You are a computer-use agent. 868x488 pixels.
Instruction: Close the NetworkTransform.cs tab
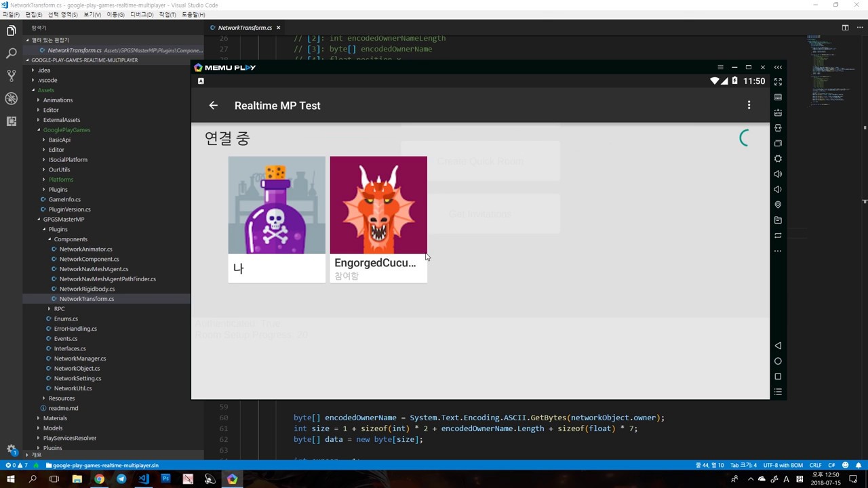coord(278,28)
